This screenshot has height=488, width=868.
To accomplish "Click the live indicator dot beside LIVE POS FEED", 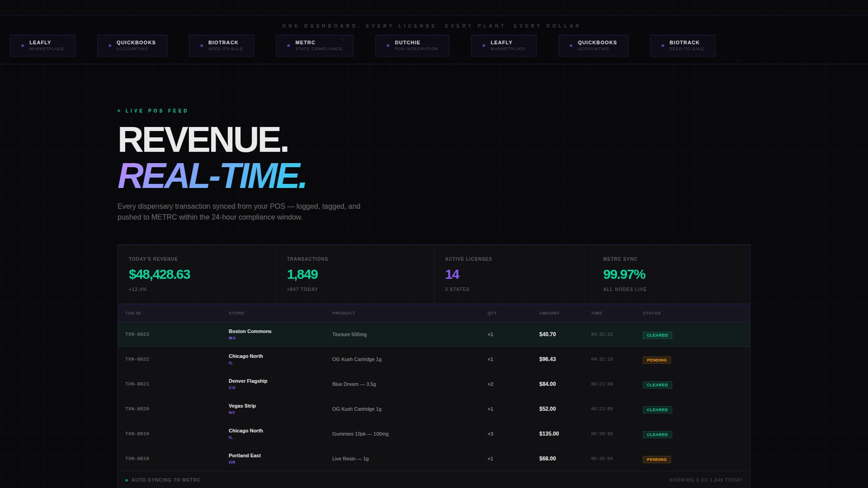I will coord(119,110).
